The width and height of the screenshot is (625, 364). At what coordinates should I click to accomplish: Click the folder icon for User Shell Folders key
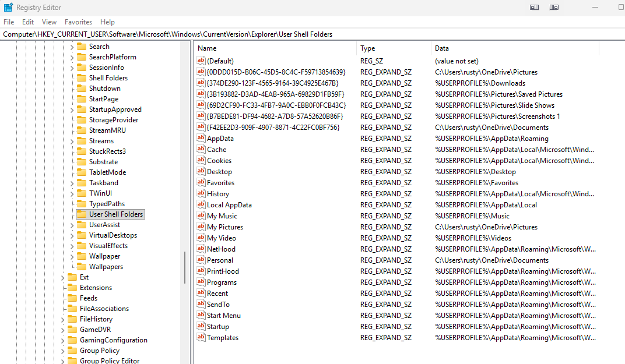coord(82,214)
